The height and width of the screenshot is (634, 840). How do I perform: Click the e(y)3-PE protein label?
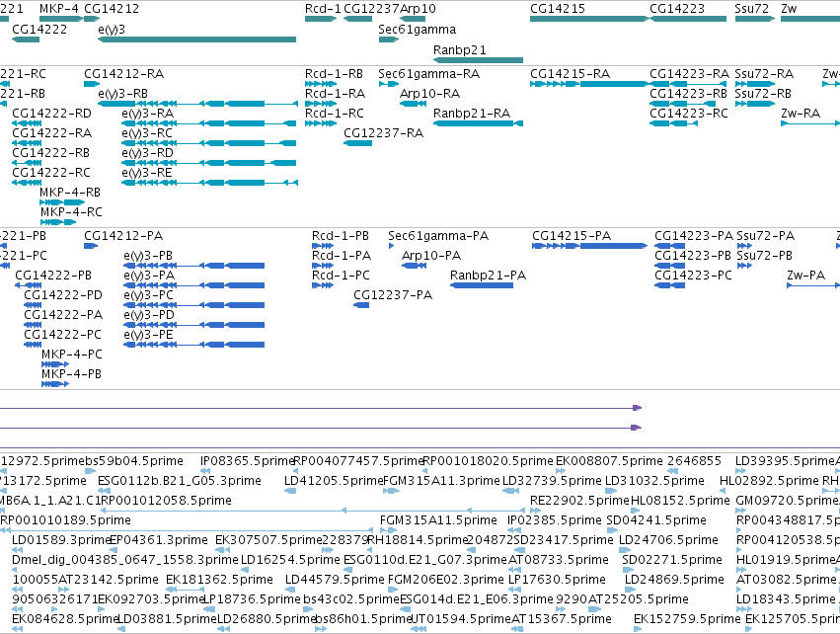click(148, 335)
